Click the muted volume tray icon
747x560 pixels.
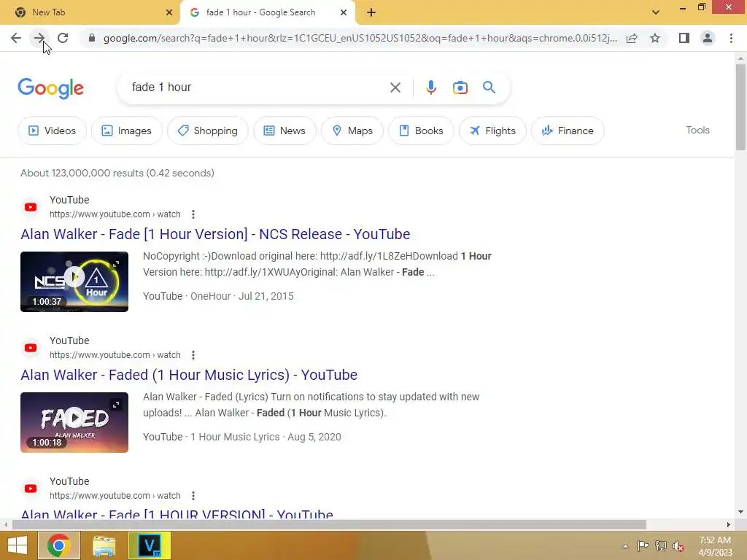point(678,546)
